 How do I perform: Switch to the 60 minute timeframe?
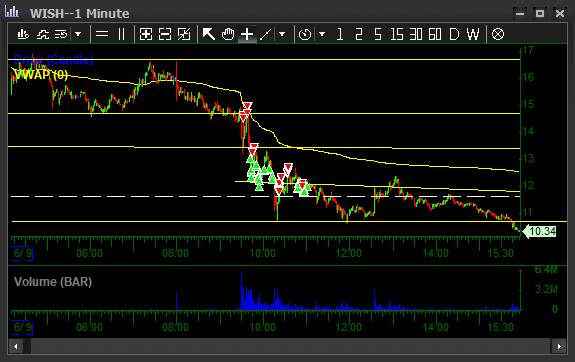click(x=435, y=34)
